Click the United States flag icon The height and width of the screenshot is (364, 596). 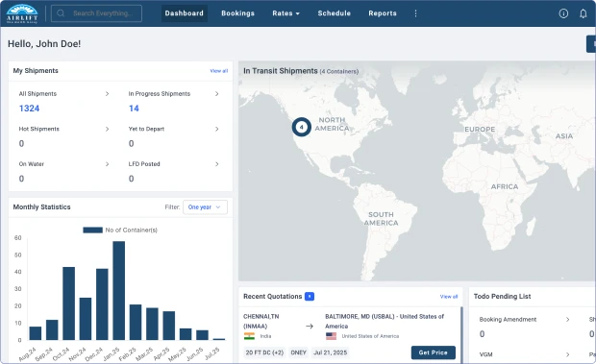pyautogui.click(x=331, y=336)
